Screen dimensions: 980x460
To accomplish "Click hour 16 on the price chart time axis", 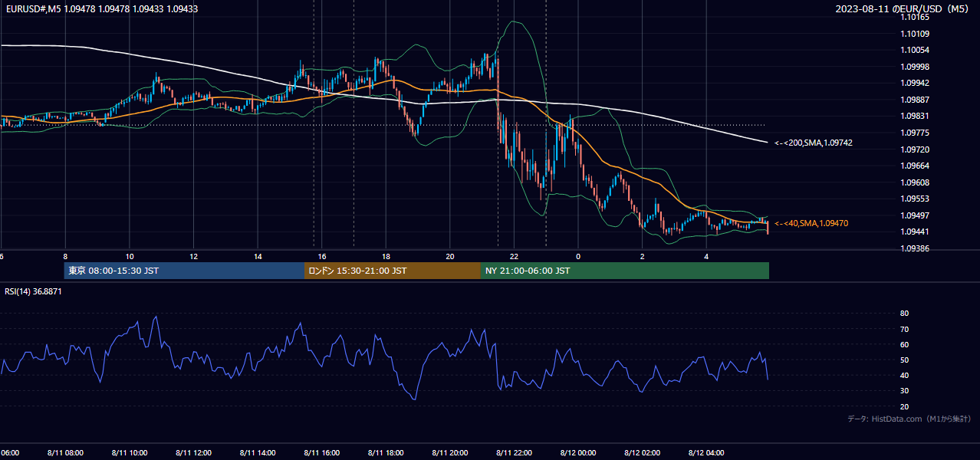I will [x=322, y=256].
